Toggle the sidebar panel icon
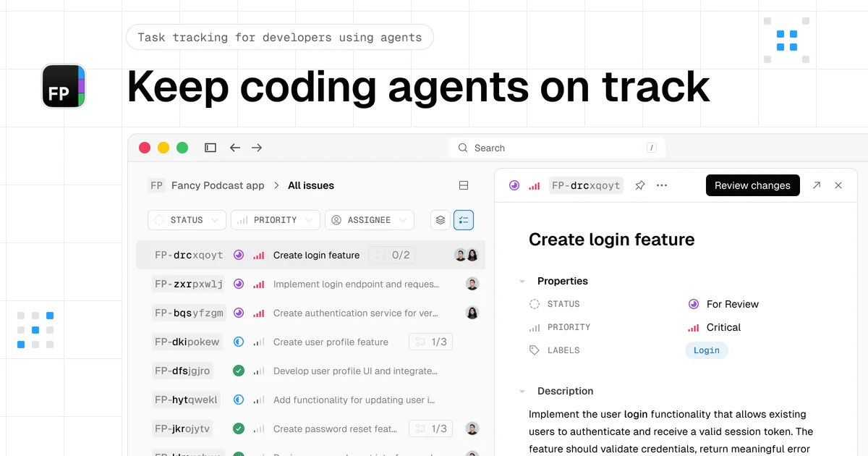This screenshot has width=868, height=456. click(210, 148)
